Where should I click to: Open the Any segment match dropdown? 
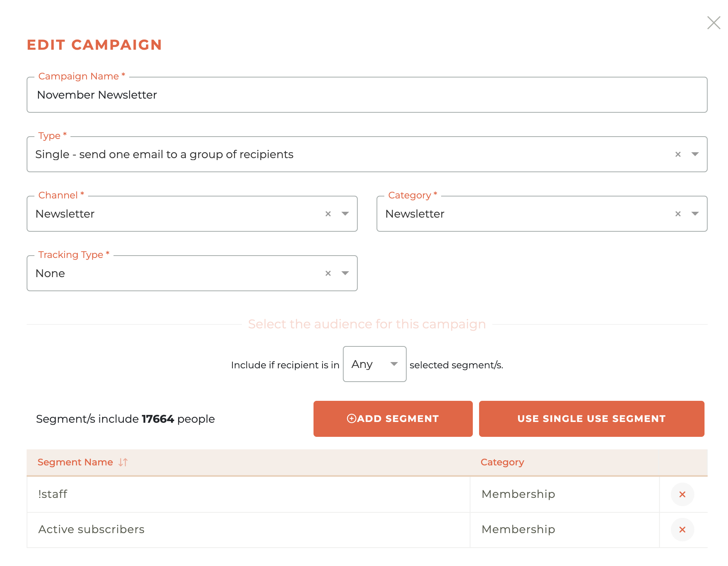[x=375, y=364]
